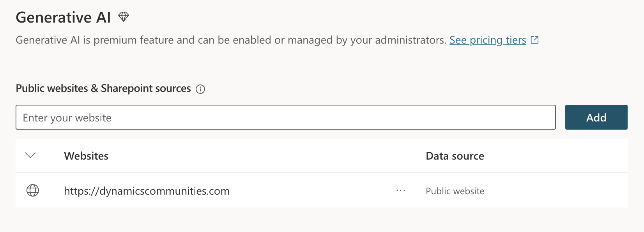Select the globe icon for dynamicscommunities.com
The image size is (644, 232).
(x=33, y=190)
